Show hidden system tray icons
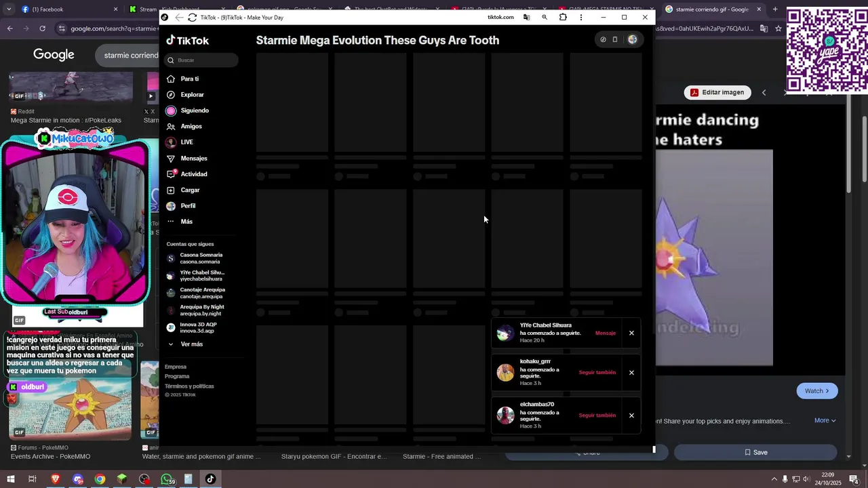Screen dimensions: 868x488 [x=774, y=479]
